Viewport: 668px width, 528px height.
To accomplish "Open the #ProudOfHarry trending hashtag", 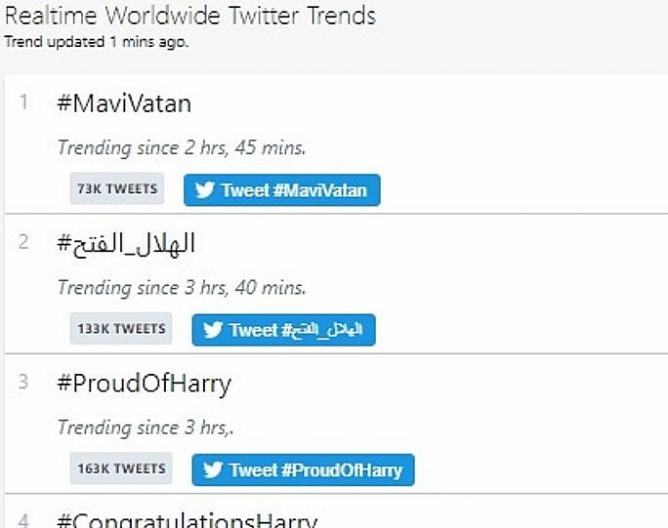I will click(x=144, y=384).
